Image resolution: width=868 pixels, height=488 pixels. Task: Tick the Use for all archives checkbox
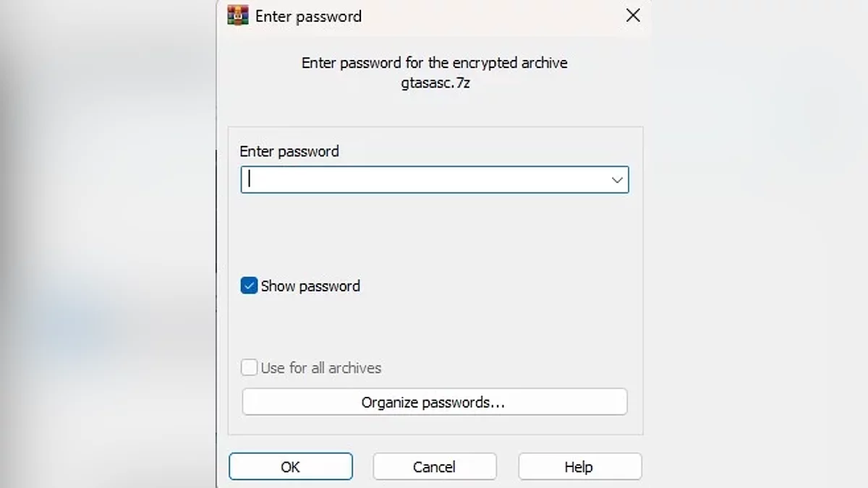(249, 368)
